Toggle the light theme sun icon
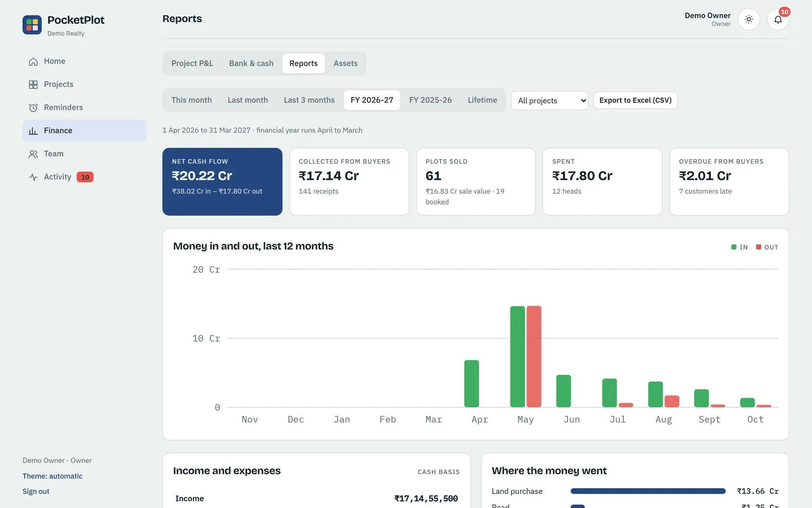The width and height of the screenshot is (812, 508). point(749,19)
